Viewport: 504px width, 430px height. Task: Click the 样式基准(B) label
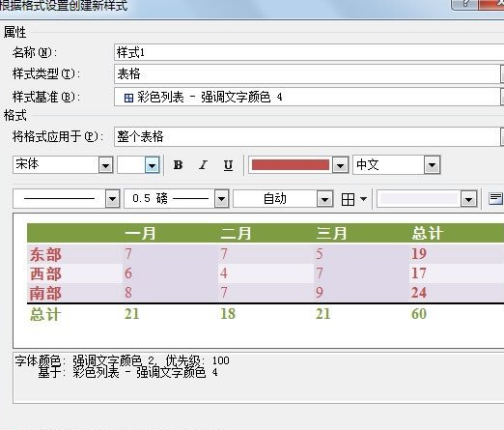click(46, 97)
